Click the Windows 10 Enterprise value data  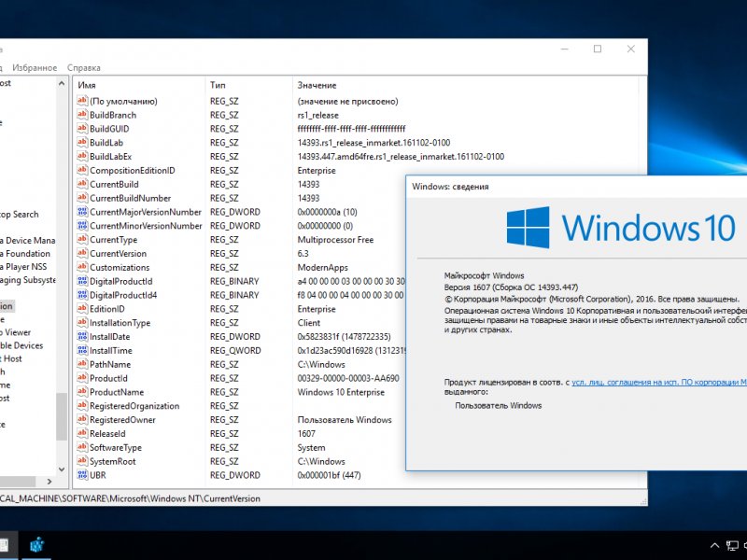[x=341, y=392]
